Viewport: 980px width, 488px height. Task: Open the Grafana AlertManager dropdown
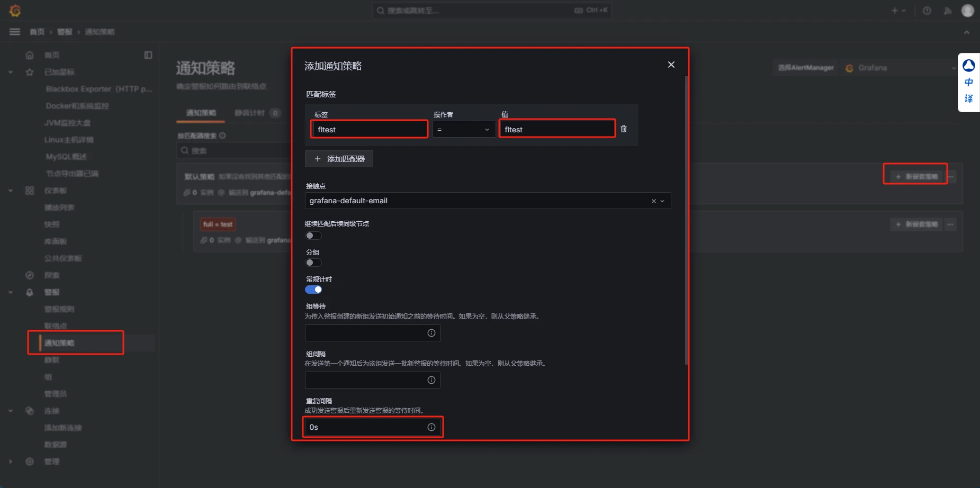click(899, 68)
